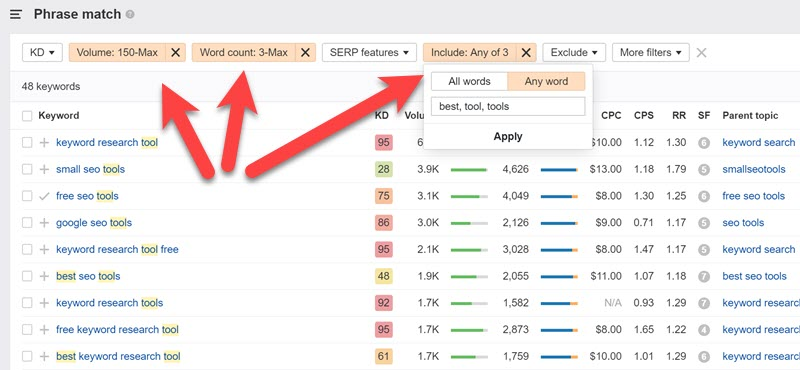800x370 pixels.
Task: Remove the Word count: 3-Max filter
Action: [305, 53]
